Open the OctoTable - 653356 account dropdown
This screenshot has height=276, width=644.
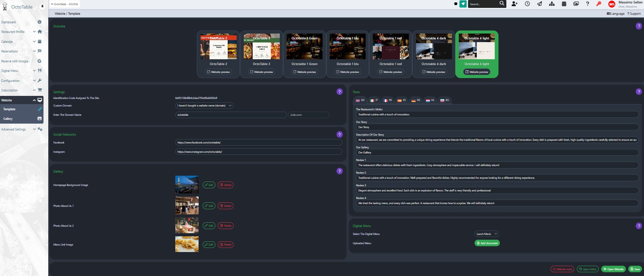[64, 4]
